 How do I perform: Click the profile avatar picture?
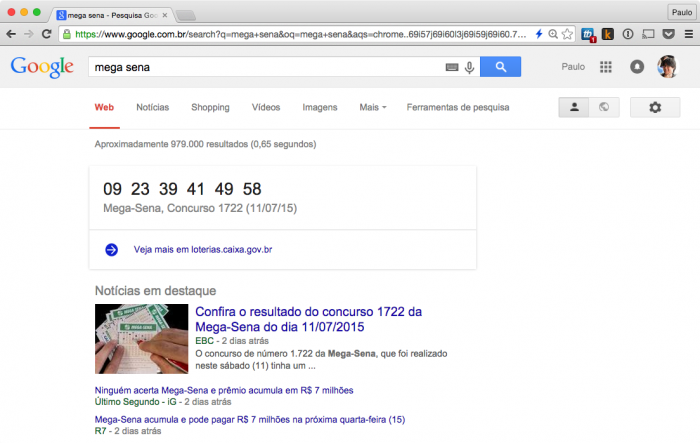click(x=668, y=67)
